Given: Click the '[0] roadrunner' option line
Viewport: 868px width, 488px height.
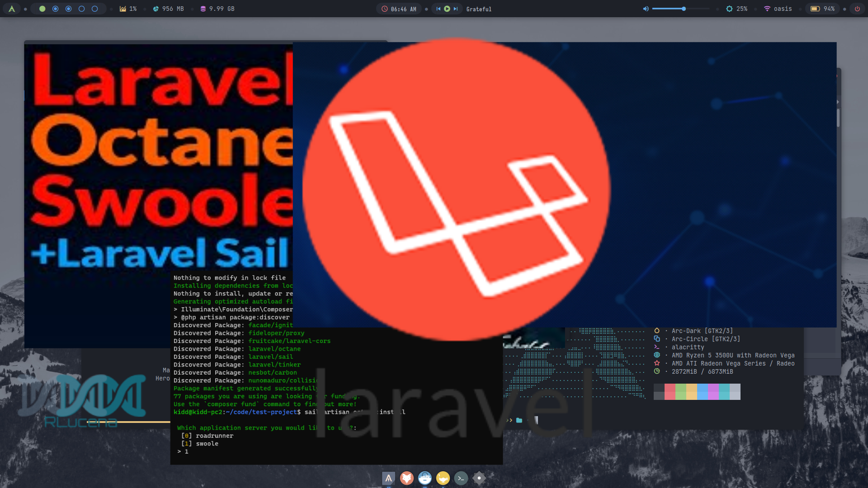Looking at the screenshot, I should 207,436.
